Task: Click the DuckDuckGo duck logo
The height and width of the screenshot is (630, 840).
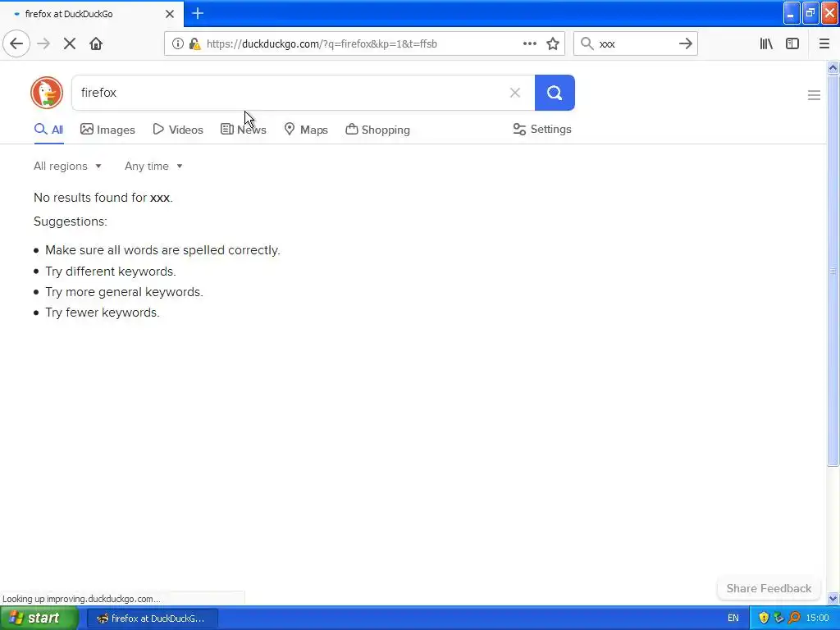Action: click(x=47, y=93)
